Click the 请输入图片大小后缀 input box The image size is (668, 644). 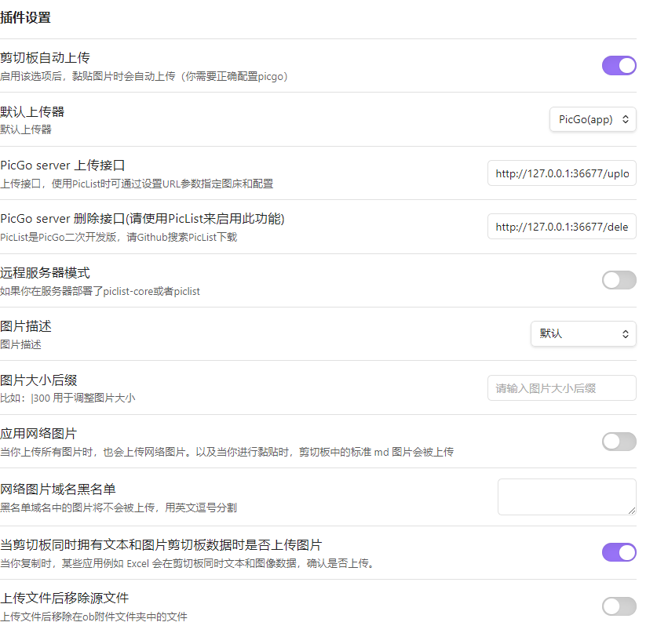click(x=561, y=387)
